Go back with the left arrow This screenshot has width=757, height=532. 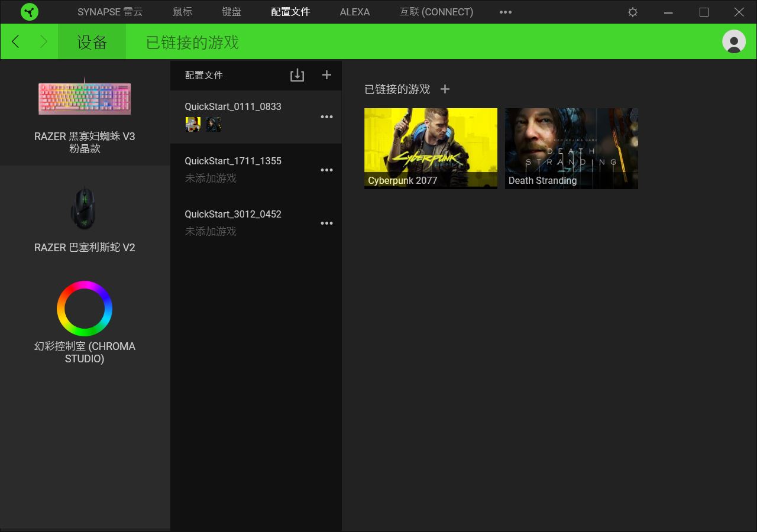coord(16,41)
